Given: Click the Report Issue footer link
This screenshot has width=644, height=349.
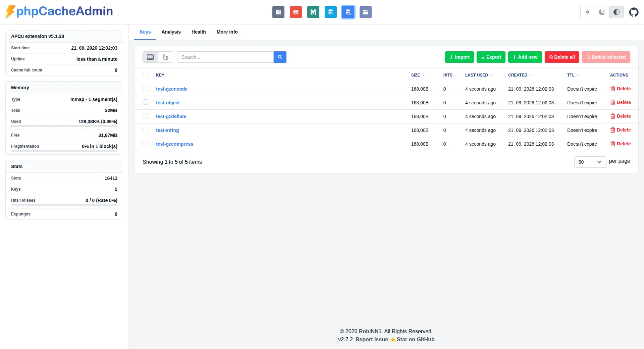Looking at the screenshot, I should click(x=372, y=340).
